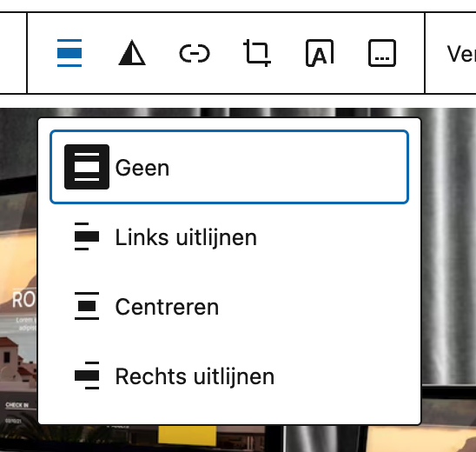
Task: Click the partially visible Ver button
Action: (x=461, y=54)
